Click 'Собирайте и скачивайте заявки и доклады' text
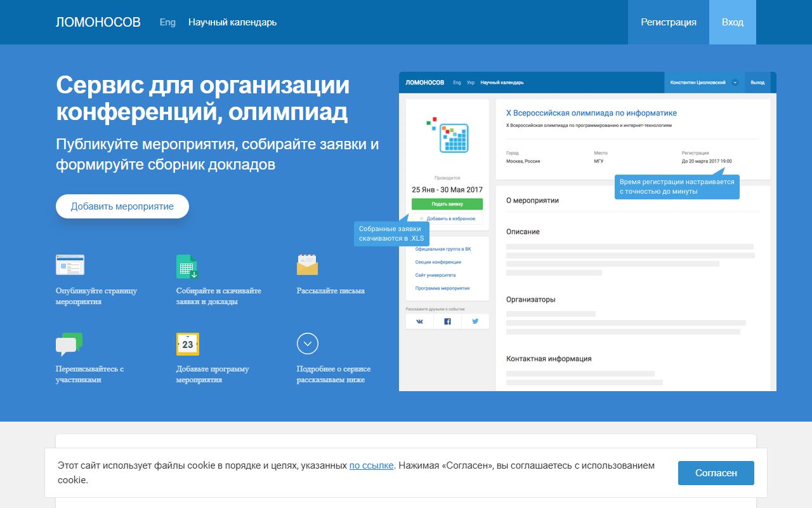 click(219, 296)
